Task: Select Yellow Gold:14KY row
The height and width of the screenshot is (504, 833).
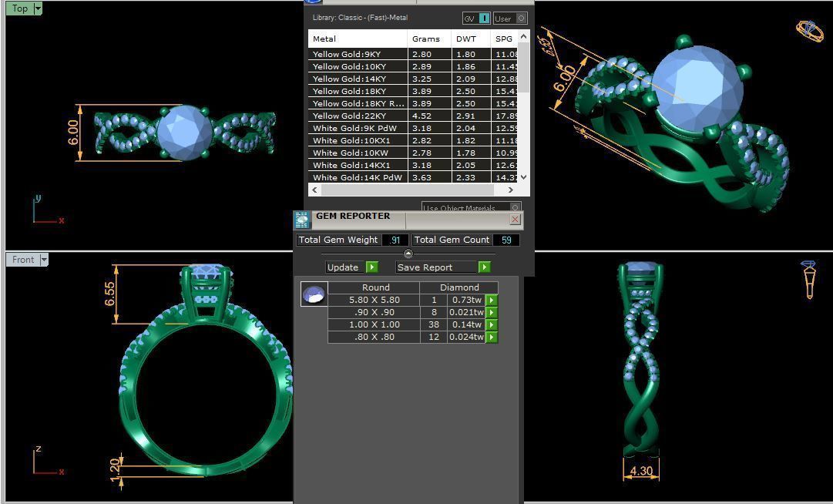Action: click(413, 79)
